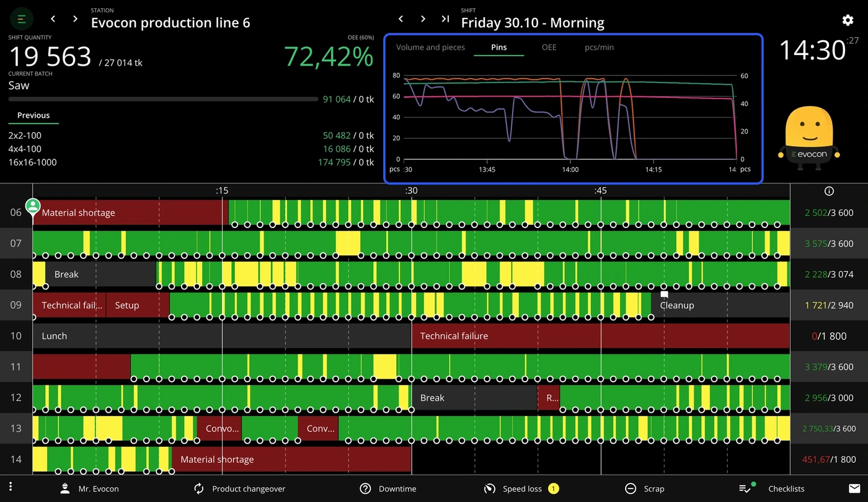Open the Downtime button
This screenshot has width=868, height=502.
(388, 489)
